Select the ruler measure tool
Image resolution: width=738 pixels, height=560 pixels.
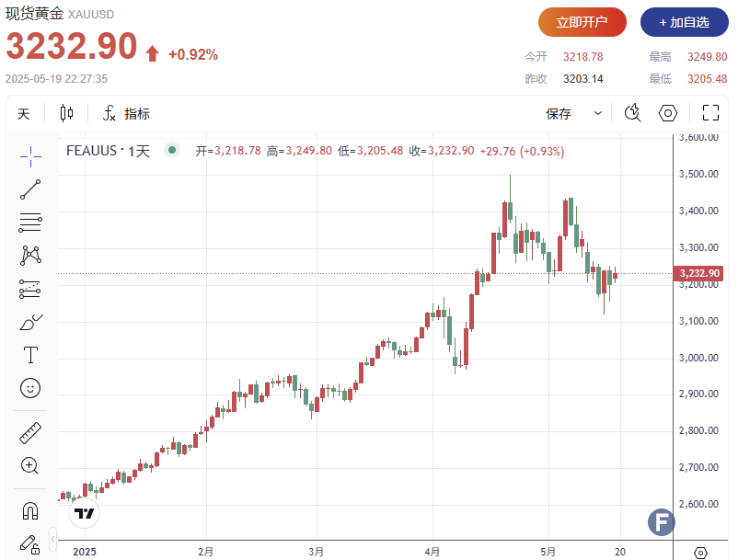pyautogui.click(x=30, y=433)
